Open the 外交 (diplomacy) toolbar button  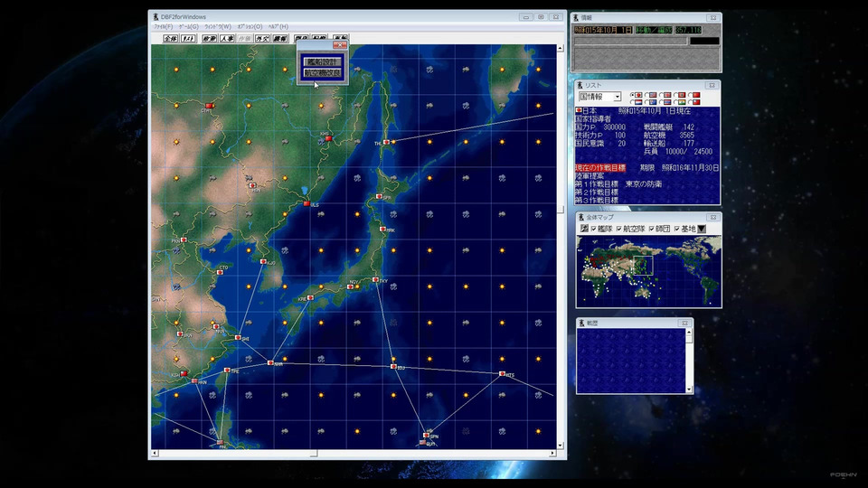click(x=262, y=39)
